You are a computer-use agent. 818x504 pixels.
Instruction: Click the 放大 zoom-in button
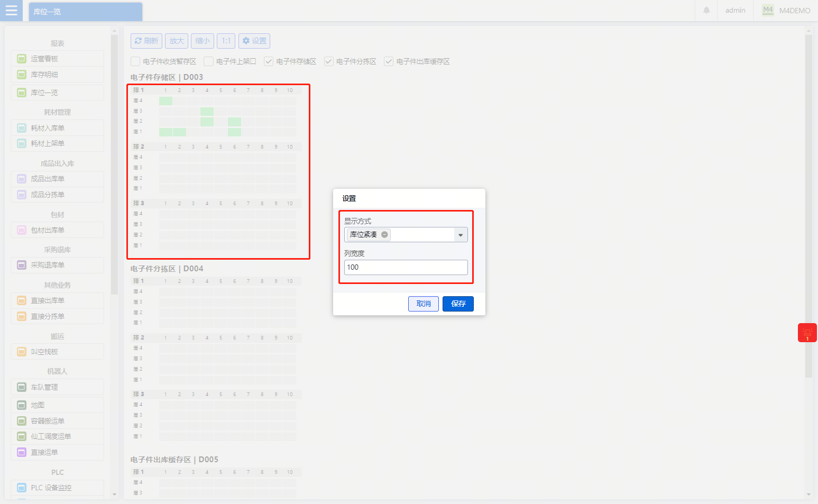click(x=177, y=41)
